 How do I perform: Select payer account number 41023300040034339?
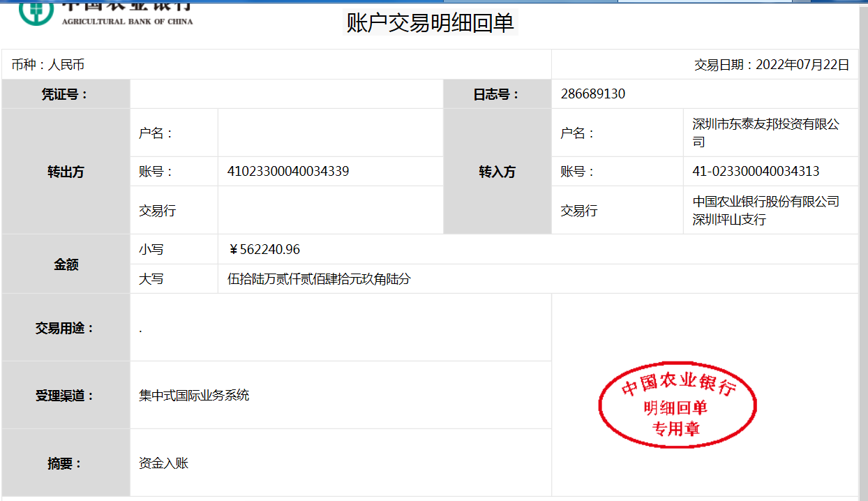click(288, 172)
